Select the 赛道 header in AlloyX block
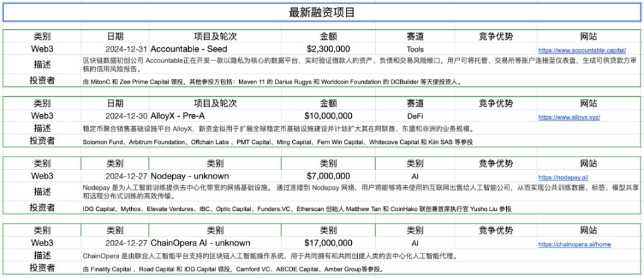The height and width of the screenshot is (278, 644). point(415,103)
